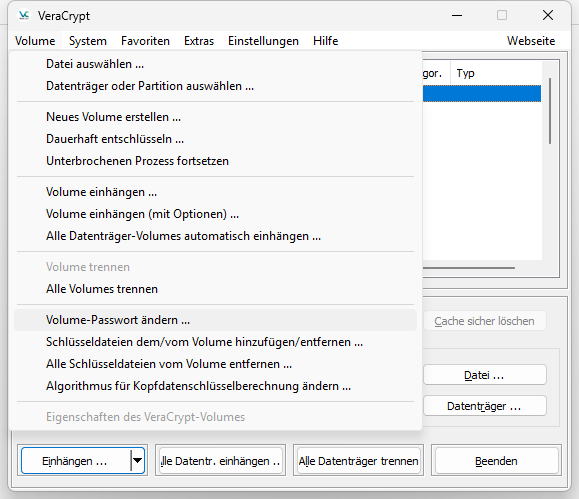579x499 pixels.
Task: Open the Volume menu
Action: click(x=35, y=41)
